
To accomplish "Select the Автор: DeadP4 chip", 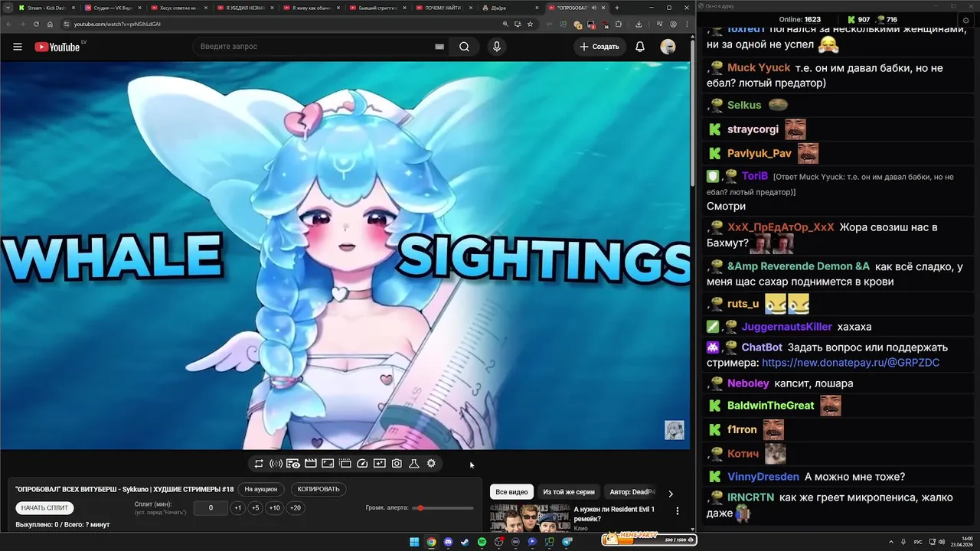I will coord(632,492).
